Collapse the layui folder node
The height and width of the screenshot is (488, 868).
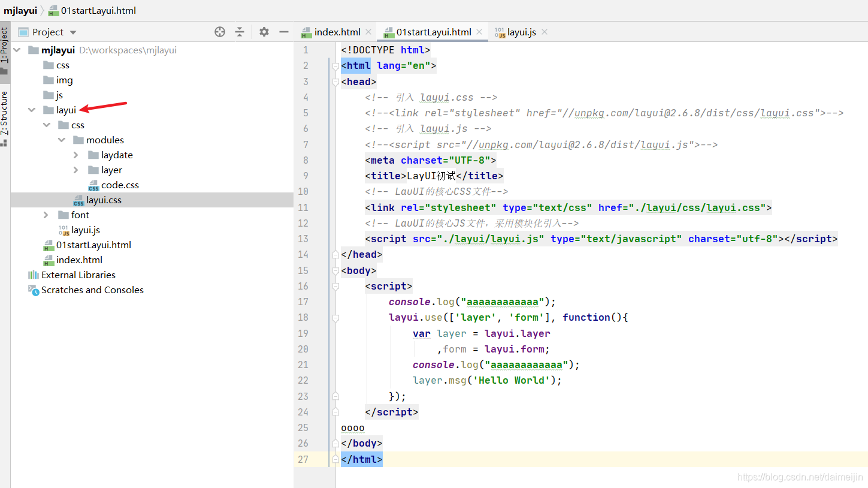pos(32,110)
